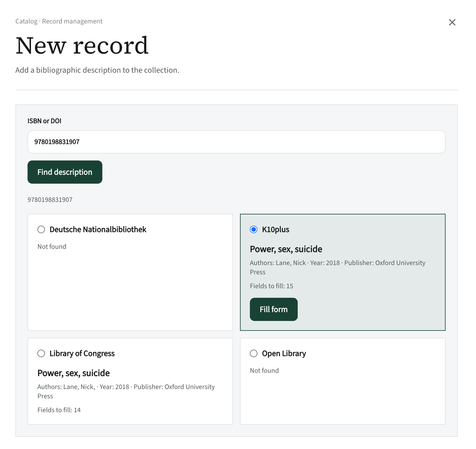The width and height of the screenshot is (476, 449).
Task: Click 'Fields to fill: 15' text
Action: [x=272, y=286]
